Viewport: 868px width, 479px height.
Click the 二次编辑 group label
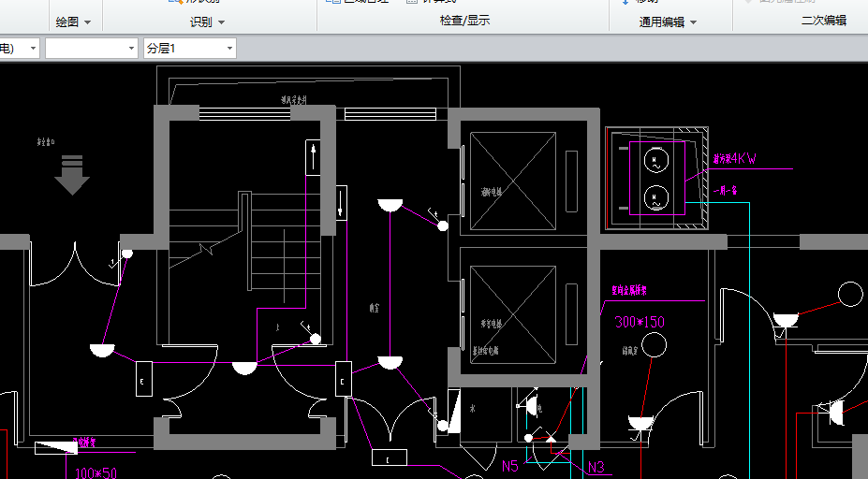[x=824, y=21]
